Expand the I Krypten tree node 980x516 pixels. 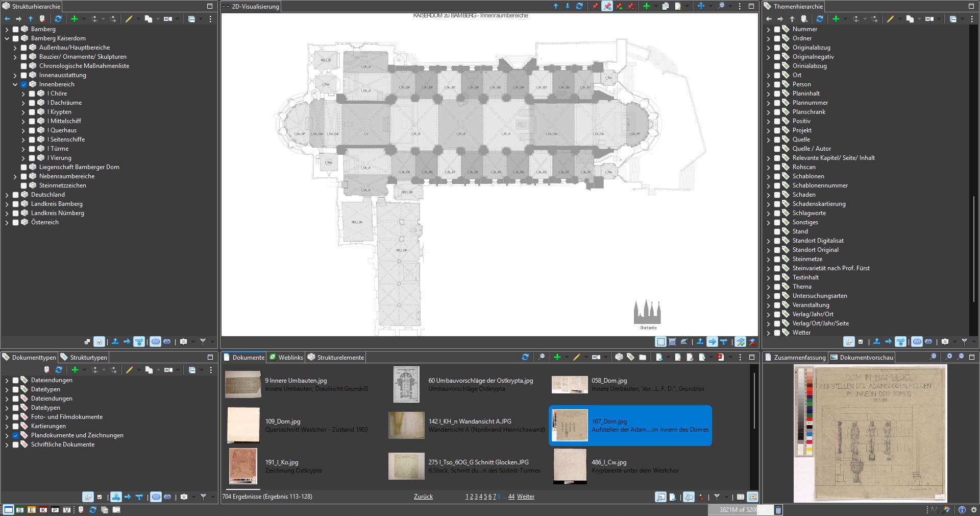point(23,112)
